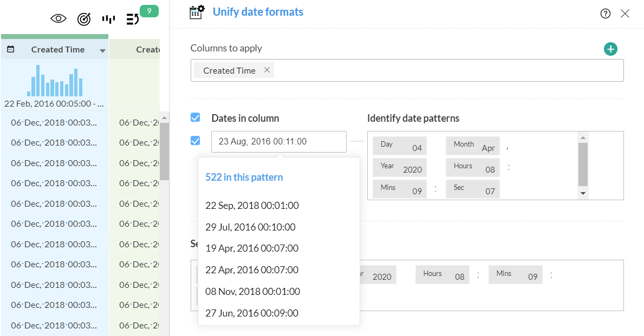Click the 23 Aug, 2016 date pattern field
The width and height of the screenshot is (644, 336).
coord(278,142)
